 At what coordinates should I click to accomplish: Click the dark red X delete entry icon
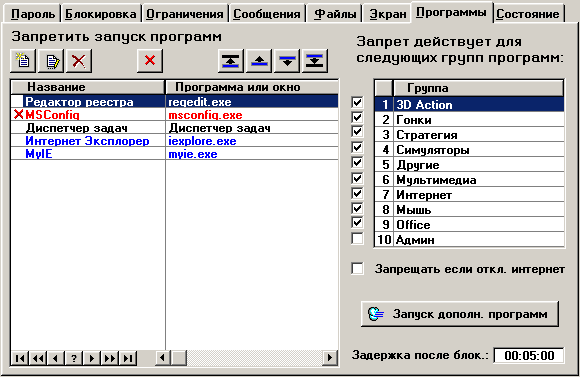[x=79, y=60]
